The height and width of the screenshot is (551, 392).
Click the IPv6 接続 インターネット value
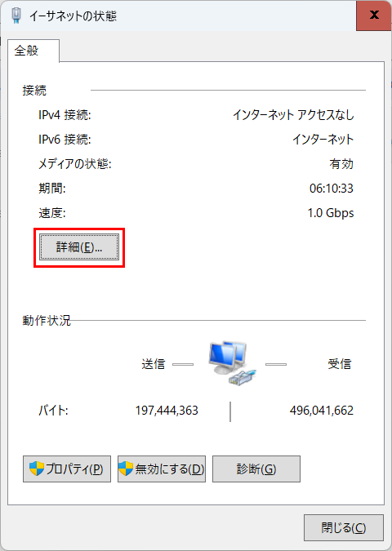coord(323,140)
